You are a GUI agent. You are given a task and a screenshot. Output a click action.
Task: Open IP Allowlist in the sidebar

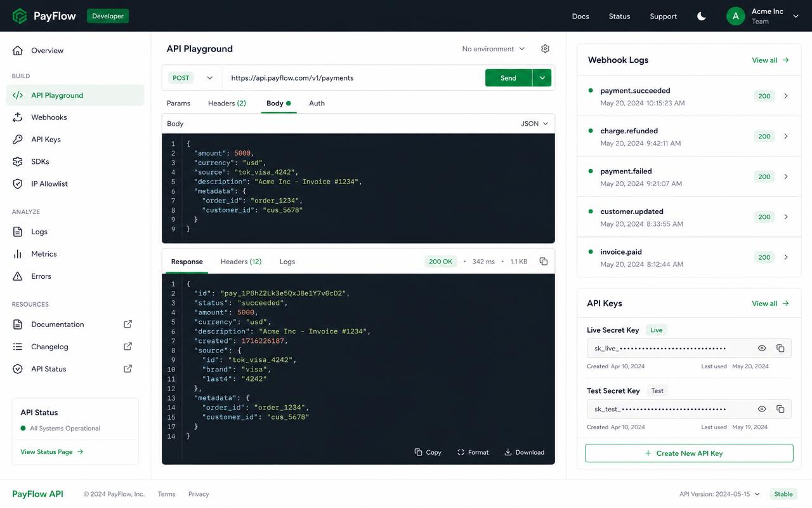coord(75,184)
